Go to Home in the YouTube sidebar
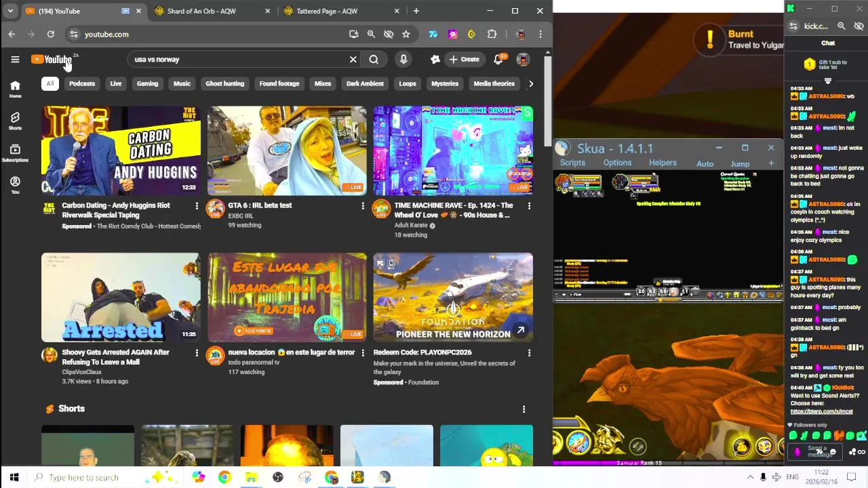Image resolution: width=868 pixels, height=488 pixels. (15, 89)
